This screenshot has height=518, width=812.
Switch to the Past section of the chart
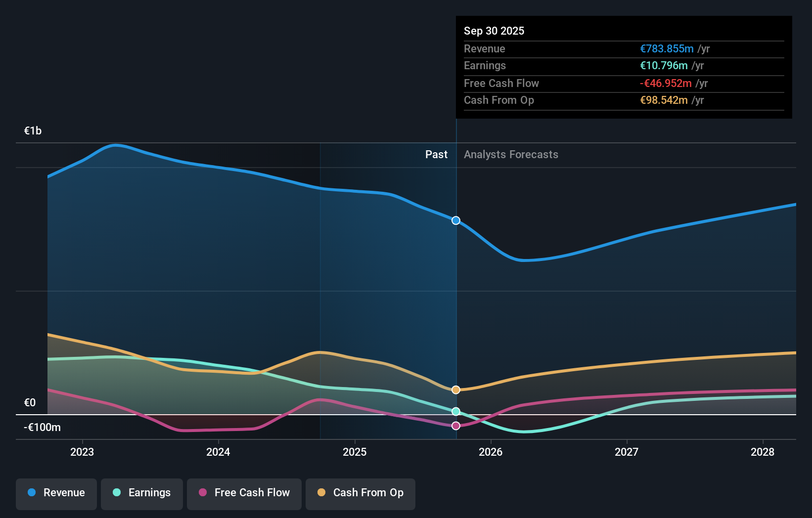[436, 154]
